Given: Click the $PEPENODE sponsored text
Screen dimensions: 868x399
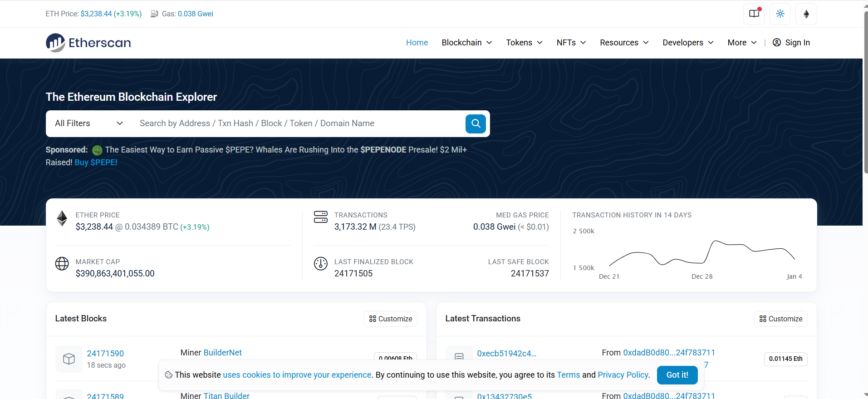Looking at the screenshot, I should tap(383, 150).
